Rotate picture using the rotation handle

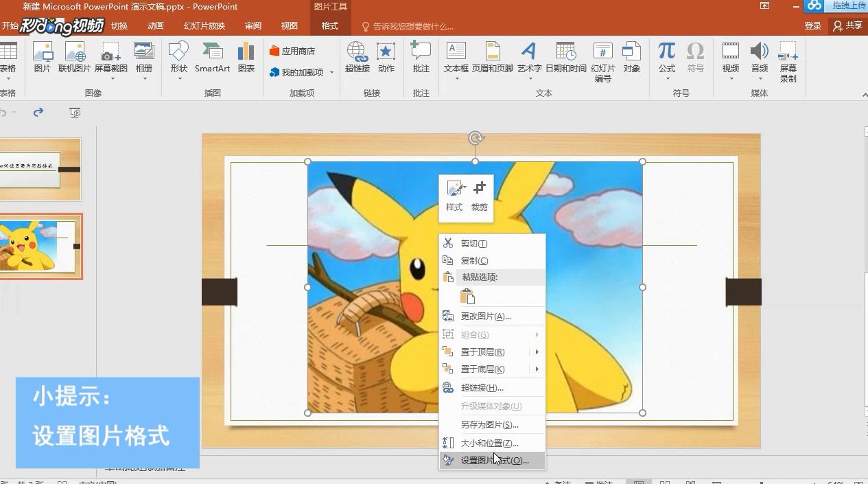[476, 139]
